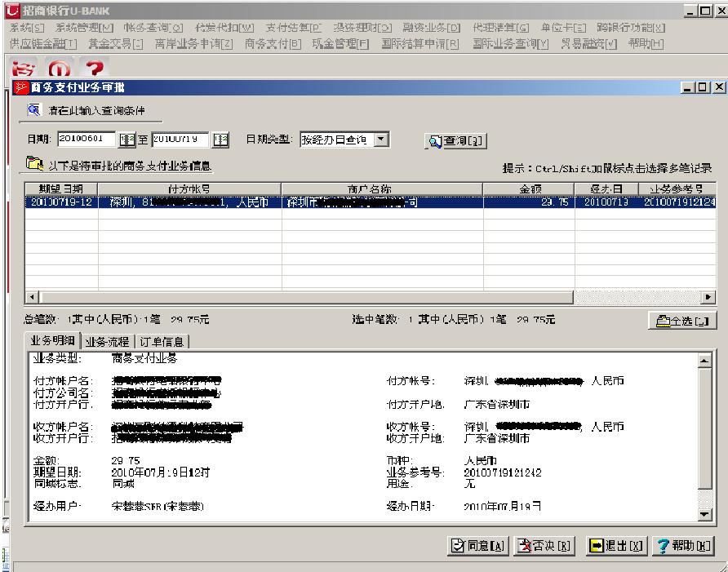Open the end date calendar picker
Image resolution: width=728 pixels, height=572 pixels.
[220, 140]
